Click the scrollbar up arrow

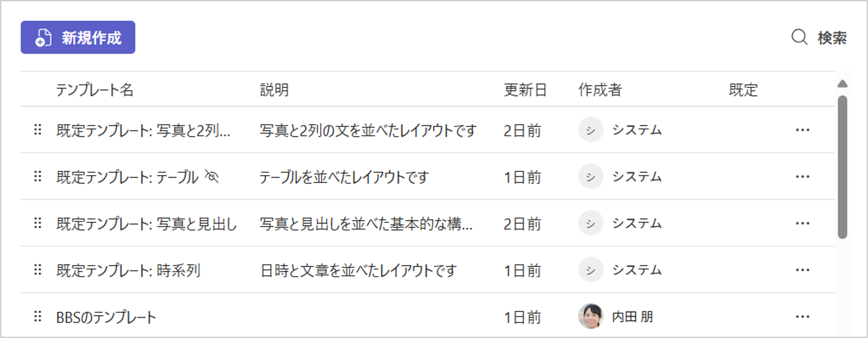coord(842,84)
